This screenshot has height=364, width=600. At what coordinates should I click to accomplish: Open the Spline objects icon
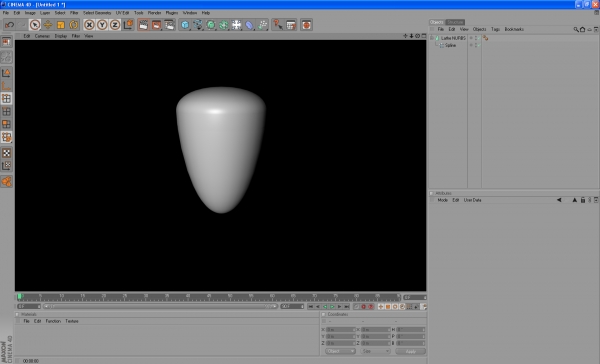(x=198, y=25)
